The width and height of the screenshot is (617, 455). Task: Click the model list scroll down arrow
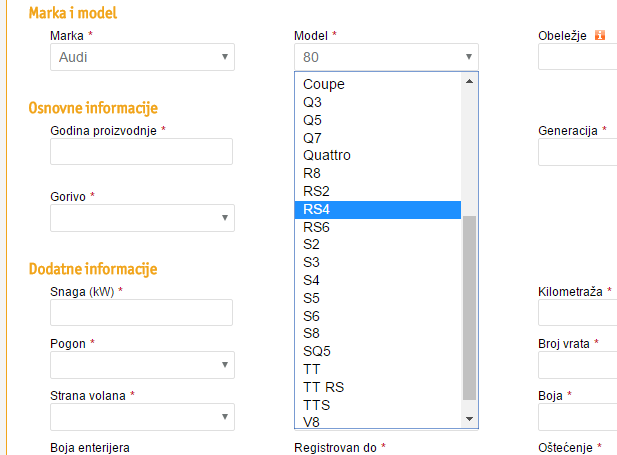(x=469, y=419)
